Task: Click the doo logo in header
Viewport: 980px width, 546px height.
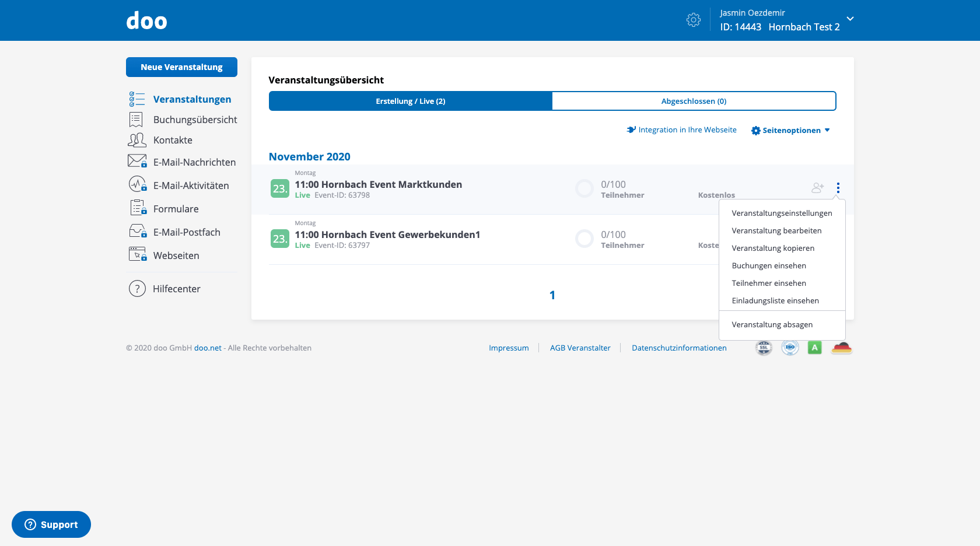Action: tap(146, 21)
